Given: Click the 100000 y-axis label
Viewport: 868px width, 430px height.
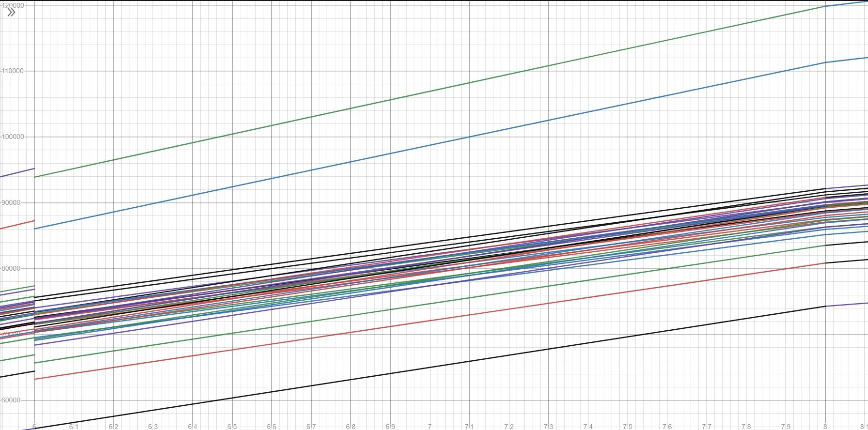Looking at the screenshot, I should pos(13,137).
